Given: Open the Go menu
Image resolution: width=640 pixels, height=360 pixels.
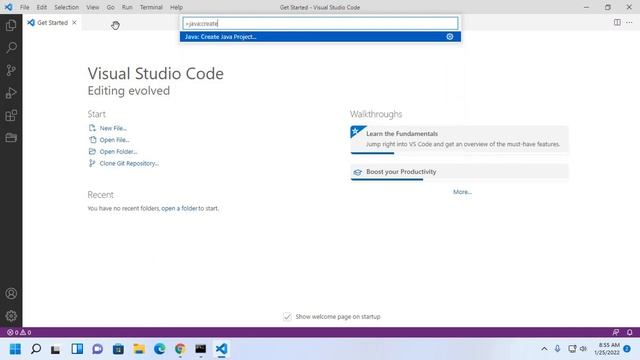Looking at the screenshot, I should (111, 7).
